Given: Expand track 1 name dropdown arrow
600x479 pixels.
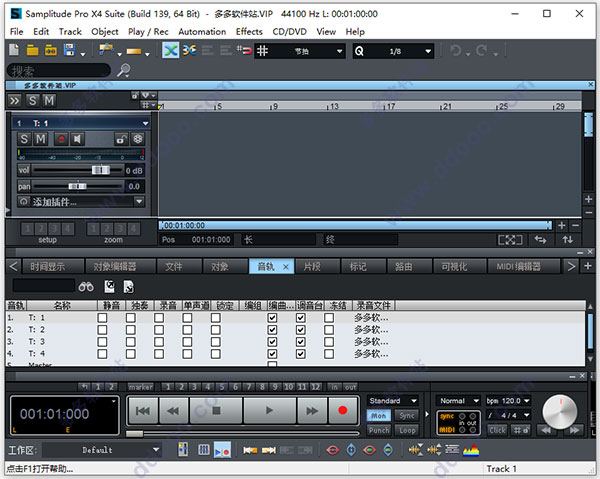Looking at the screenshot, I should point(145,123).
